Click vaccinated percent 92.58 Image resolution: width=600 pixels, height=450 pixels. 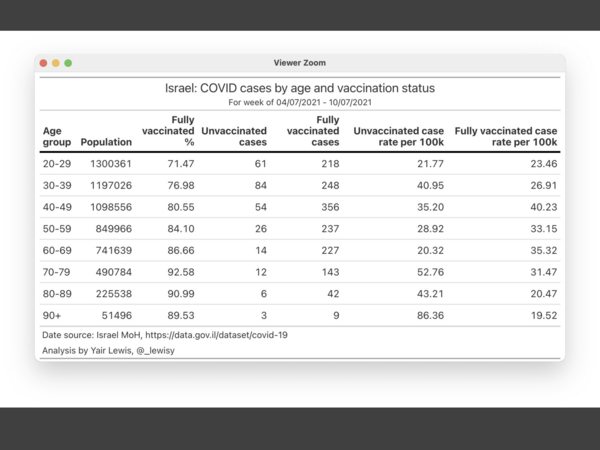(x=181, y=272)
